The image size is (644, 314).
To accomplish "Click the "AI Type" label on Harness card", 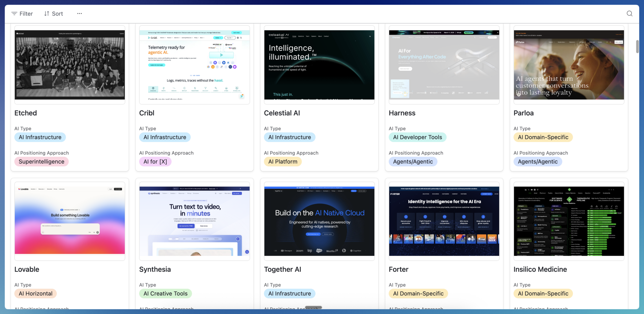I will point(397,129).
